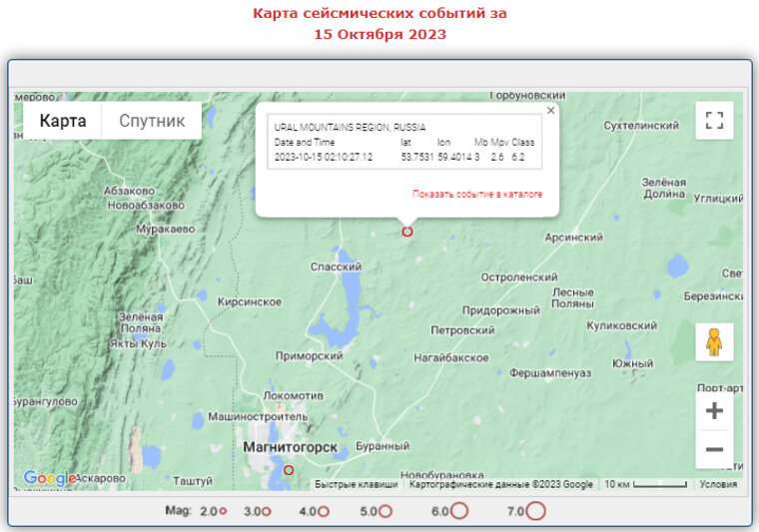Click the Кирсинское place label
The width and height of the screenshot is (759, 532).
click(250, 301)
